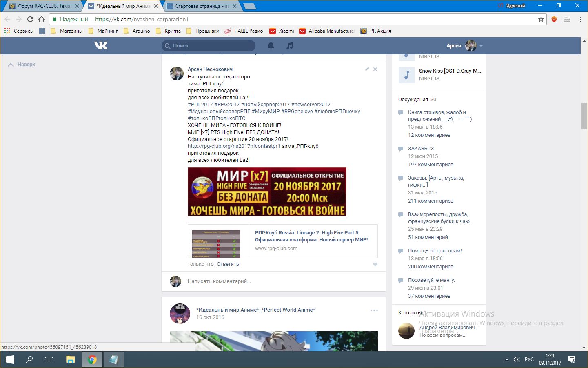This screenshot has width=588, height=368.
Task: Open the Сервисы apps bookmark
Action: [x=19, y=31]
